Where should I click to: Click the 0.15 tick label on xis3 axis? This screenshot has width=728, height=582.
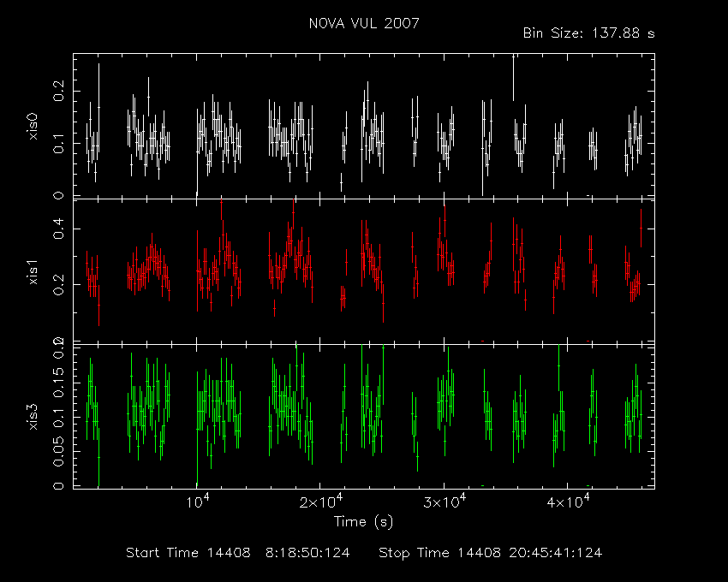click(59, 383)
